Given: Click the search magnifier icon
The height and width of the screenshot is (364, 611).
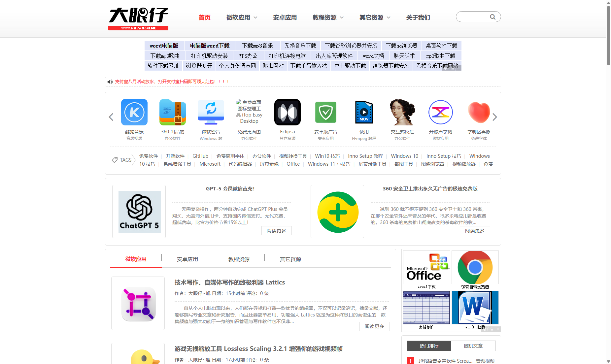Looking at the screenshot, I should 492,17.
